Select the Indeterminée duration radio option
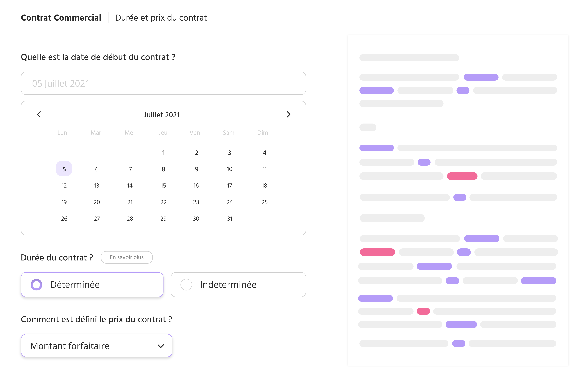 point(186,285)
